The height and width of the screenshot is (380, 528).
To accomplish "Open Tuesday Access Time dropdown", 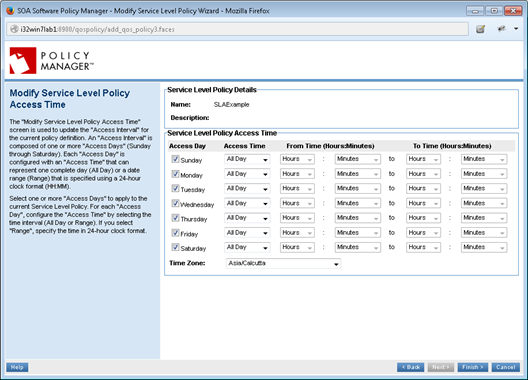I will click(x=247, y=188).
